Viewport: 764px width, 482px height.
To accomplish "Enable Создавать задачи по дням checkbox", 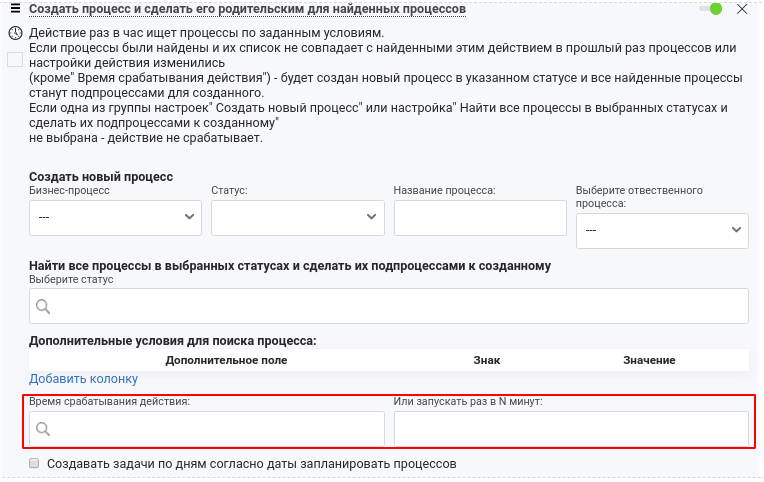I will coord(34,463).
